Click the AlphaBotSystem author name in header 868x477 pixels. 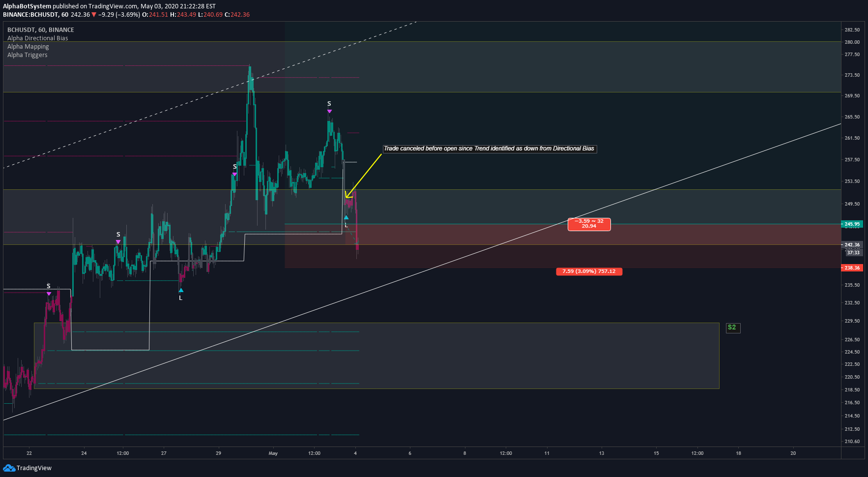[x=27, y=6]
